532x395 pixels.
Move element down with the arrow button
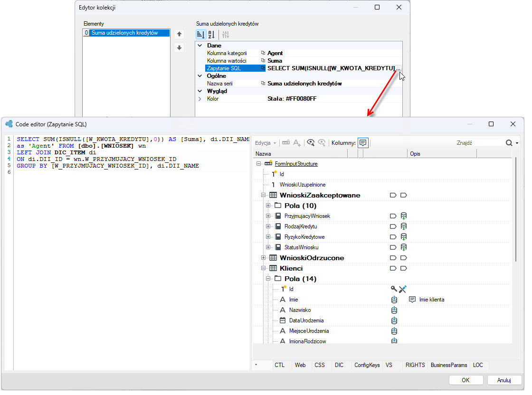point(179,48)
